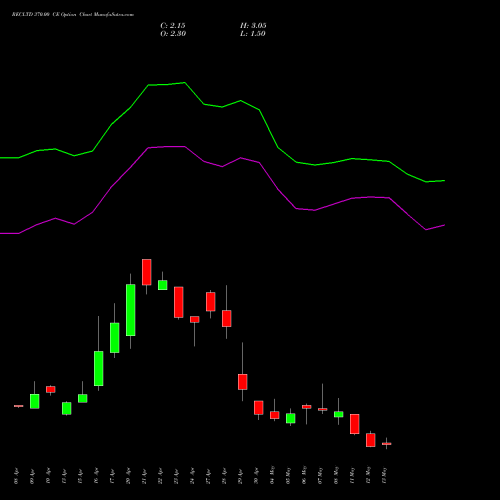The width and height of the screenshot is (500, 500).
Task: Click the high value 'H: 3.05'
Action: (x=253, y=26)
